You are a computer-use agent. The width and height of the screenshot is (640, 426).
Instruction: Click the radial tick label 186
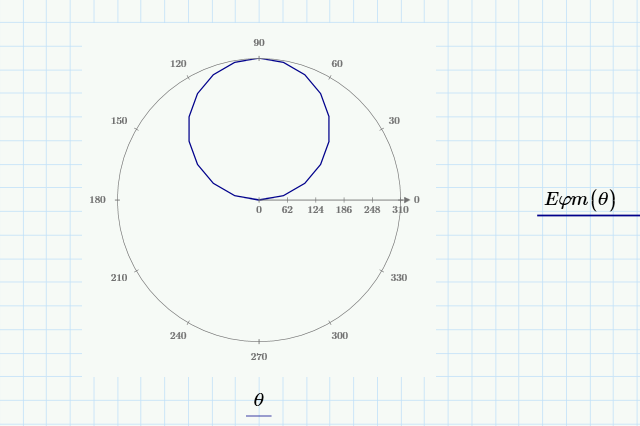pyautogui.click(x=344, y=210)
